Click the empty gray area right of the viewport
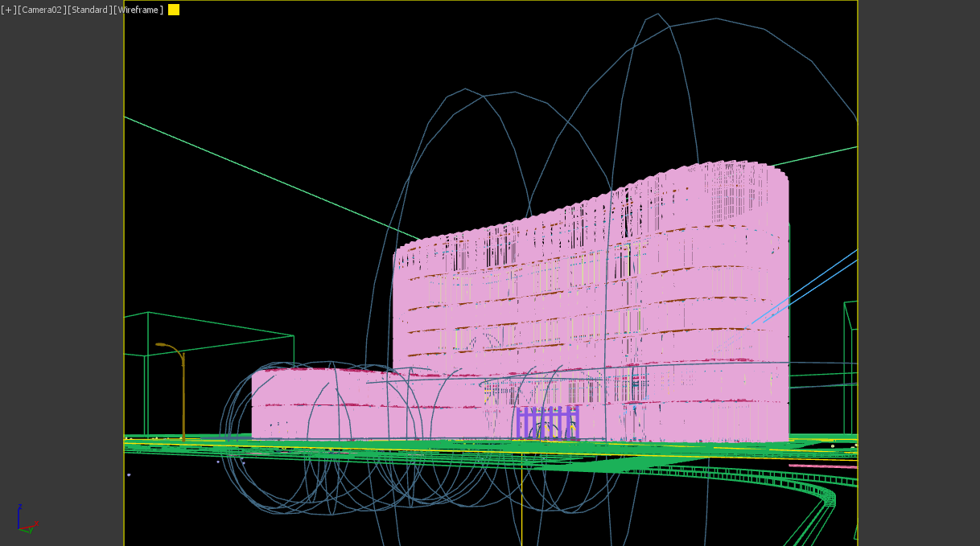 coord(919,241)
